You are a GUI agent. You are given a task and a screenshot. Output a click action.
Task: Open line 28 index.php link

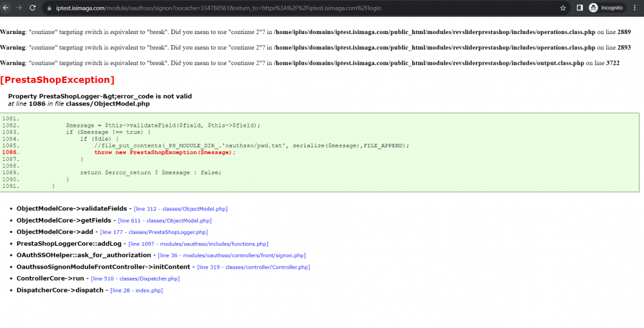(137, 290)
